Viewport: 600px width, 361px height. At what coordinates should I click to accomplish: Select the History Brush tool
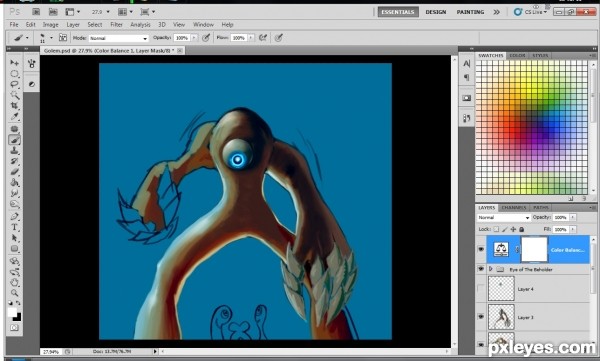[x=15, y=161]
